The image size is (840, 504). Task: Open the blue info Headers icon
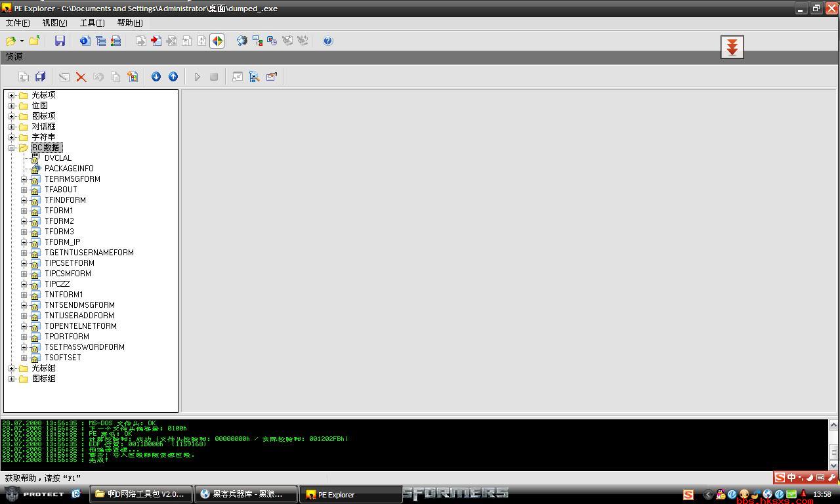pyautogui.click(x=85, y=41)
